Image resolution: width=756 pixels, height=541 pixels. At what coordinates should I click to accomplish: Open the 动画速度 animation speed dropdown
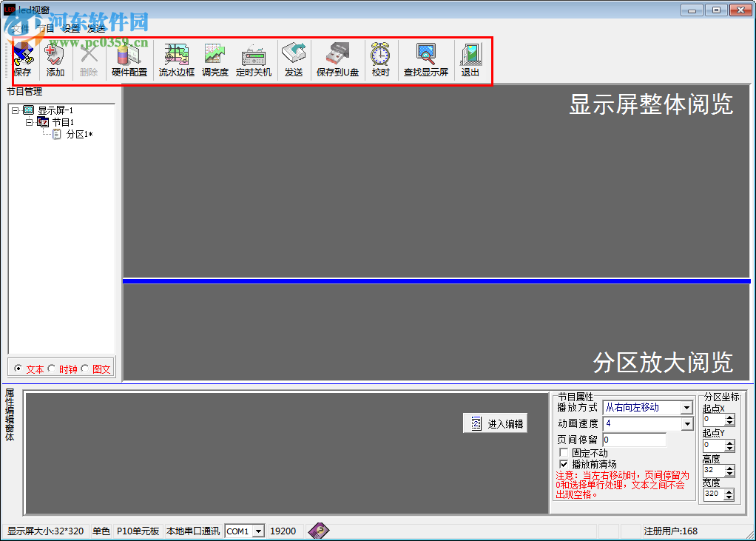point(686,423)
